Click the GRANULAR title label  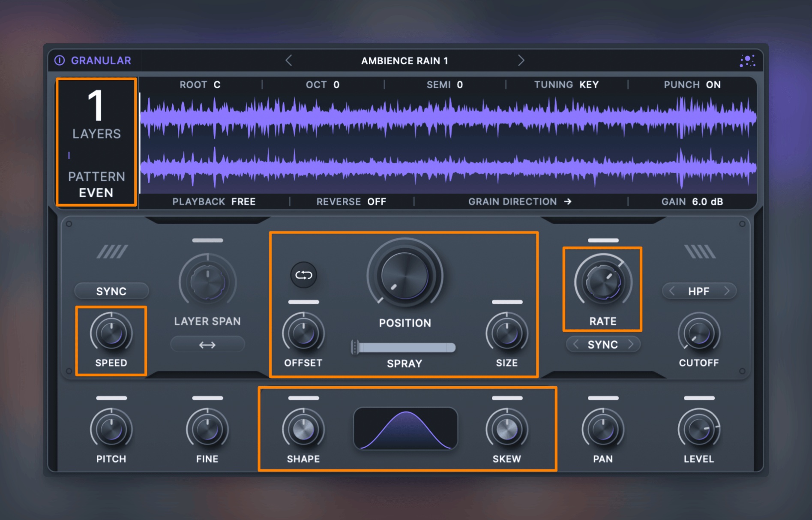101,60
